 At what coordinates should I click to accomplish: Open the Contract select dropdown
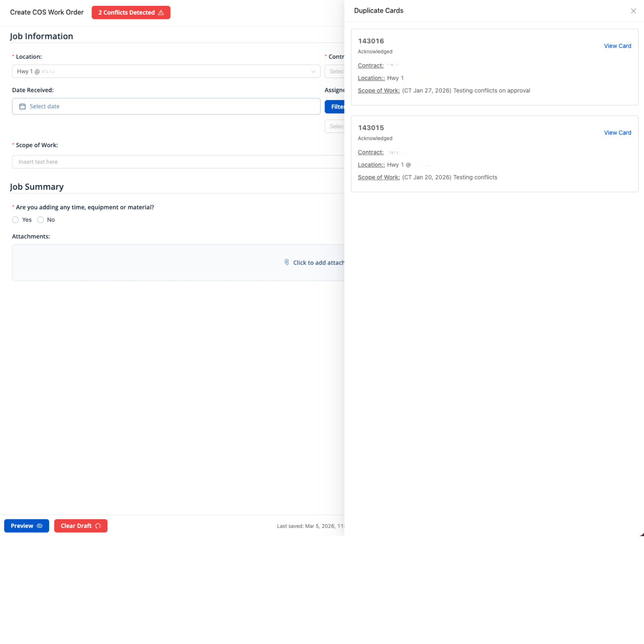(335, 71)
